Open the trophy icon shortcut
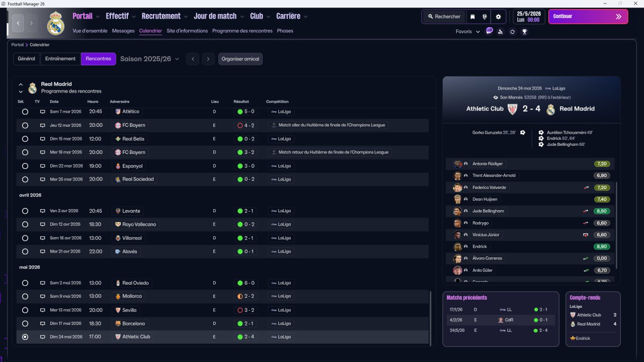Image resolution: width=644 pixels, height=362 pixels. [x=524, y=32]
